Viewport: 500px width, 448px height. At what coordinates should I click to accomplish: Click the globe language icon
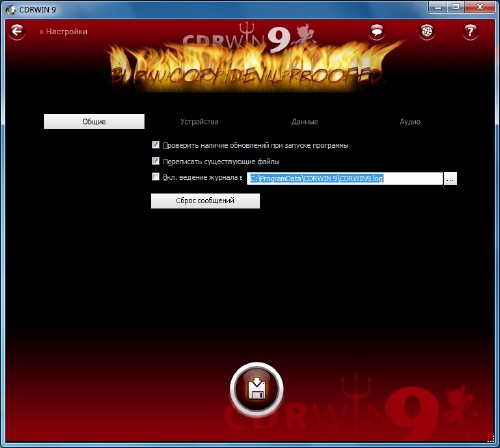tap(427, 32)
